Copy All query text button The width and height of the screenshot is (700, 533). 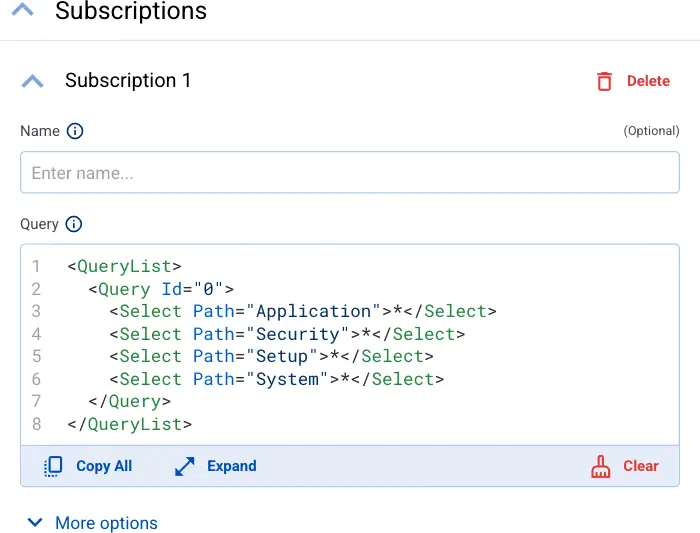tap(104, 466)
